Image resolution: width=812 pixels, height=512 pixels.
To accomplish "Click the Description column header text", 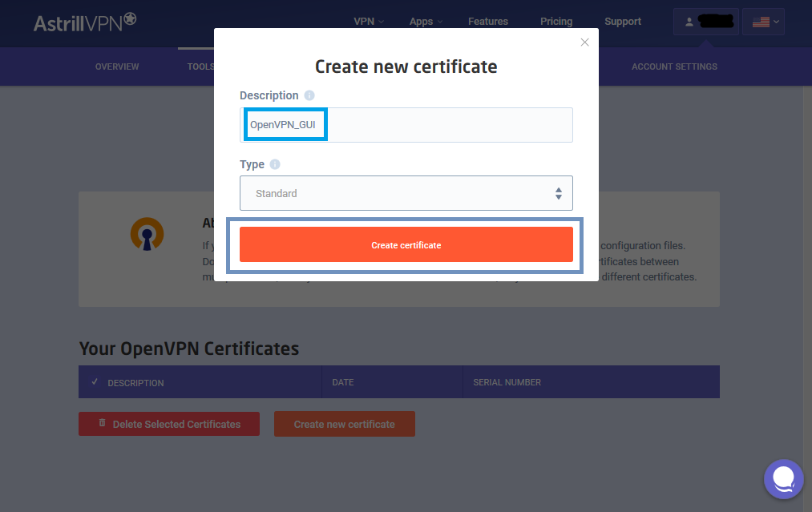I will point(135,383).
